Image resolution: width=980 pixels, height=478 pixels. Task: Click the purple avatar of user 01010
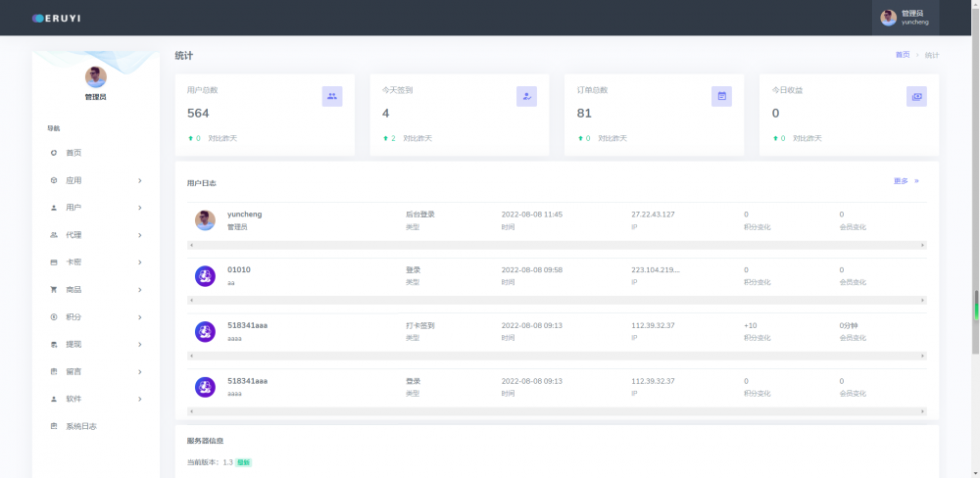pyautogui.click(x=205, y=275)
